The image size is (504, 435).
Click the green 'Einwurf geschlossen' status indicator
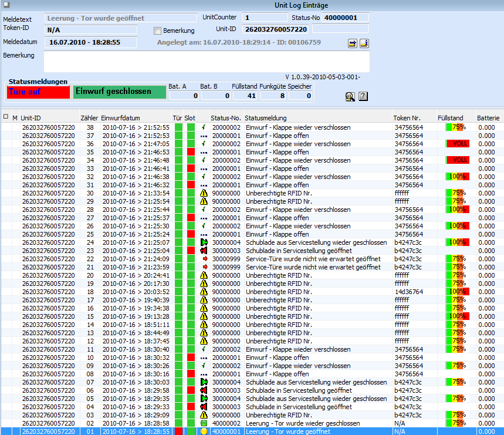[120, 92]
